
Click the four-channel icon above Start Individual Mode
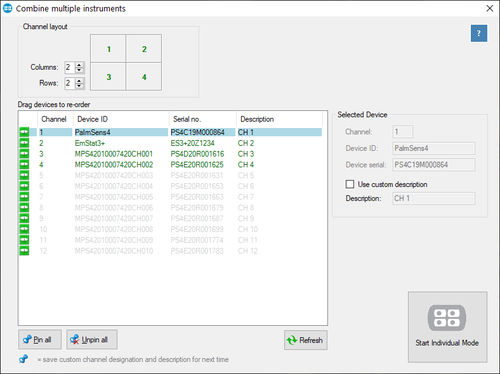(447, 318)
